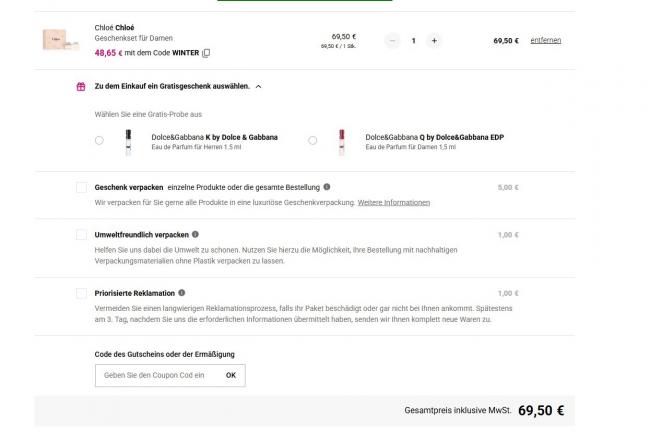The width and height of the screenshot is (650, 432).
Task: Open the Weitere Informationen link
Action: pyautogui.click(x=394, y=202)
